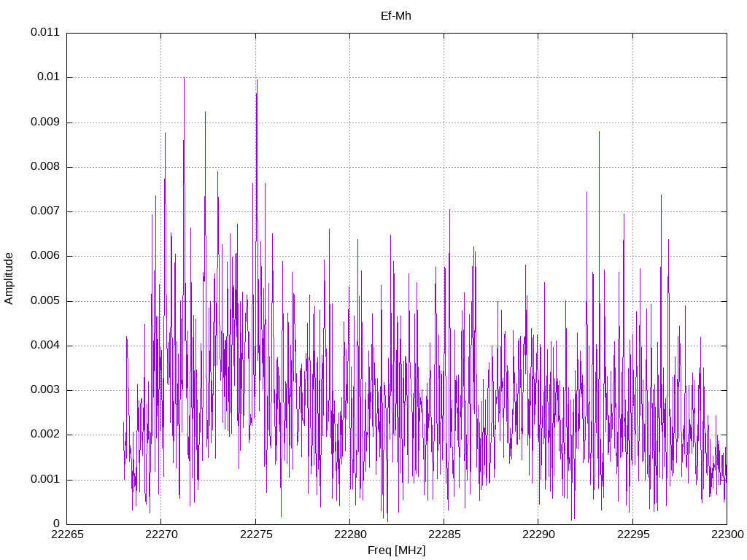This screenshot has height=560, width=747.
Task: Click the y-axis tick label 0.004
Action: 45,345
